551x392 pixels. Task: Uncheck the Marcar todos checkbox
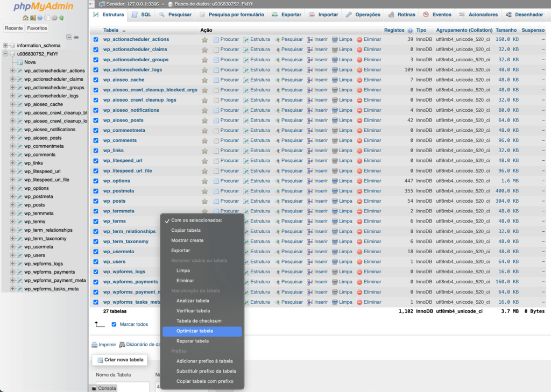[x=114, y=325]
